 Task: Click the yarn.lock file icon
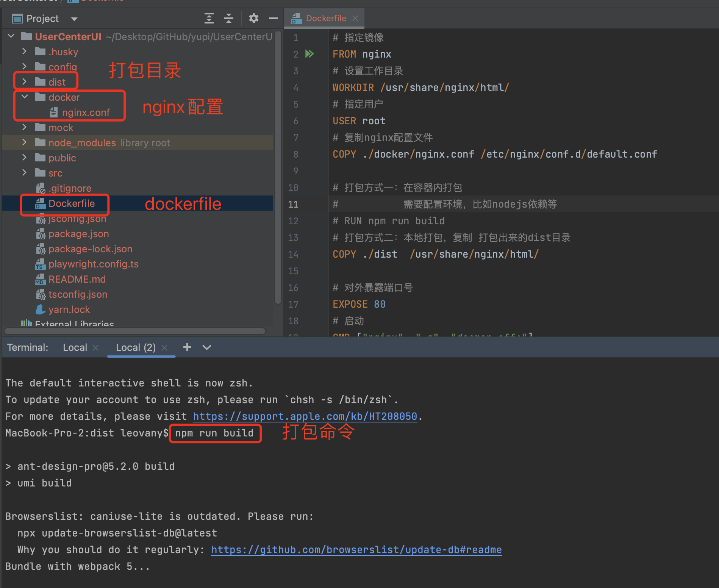click(40, 310)
